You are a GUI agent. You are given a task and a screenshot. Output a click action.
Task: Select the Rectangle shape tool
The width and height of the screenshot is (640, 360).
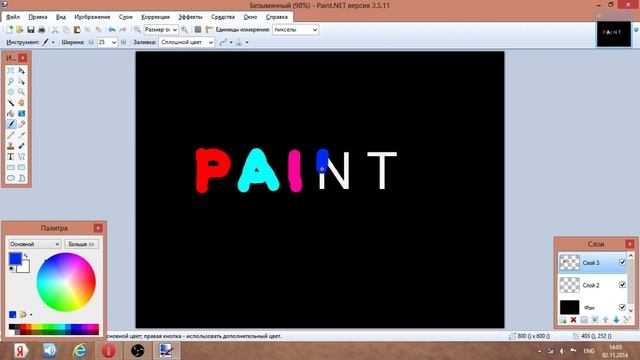click(x=11, y=167)
